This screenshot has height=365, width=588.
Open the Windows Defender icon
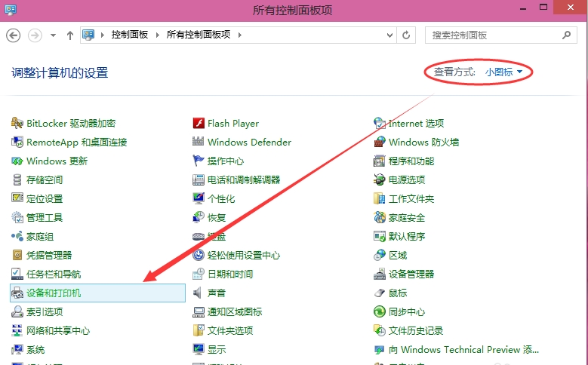(199, 142)
